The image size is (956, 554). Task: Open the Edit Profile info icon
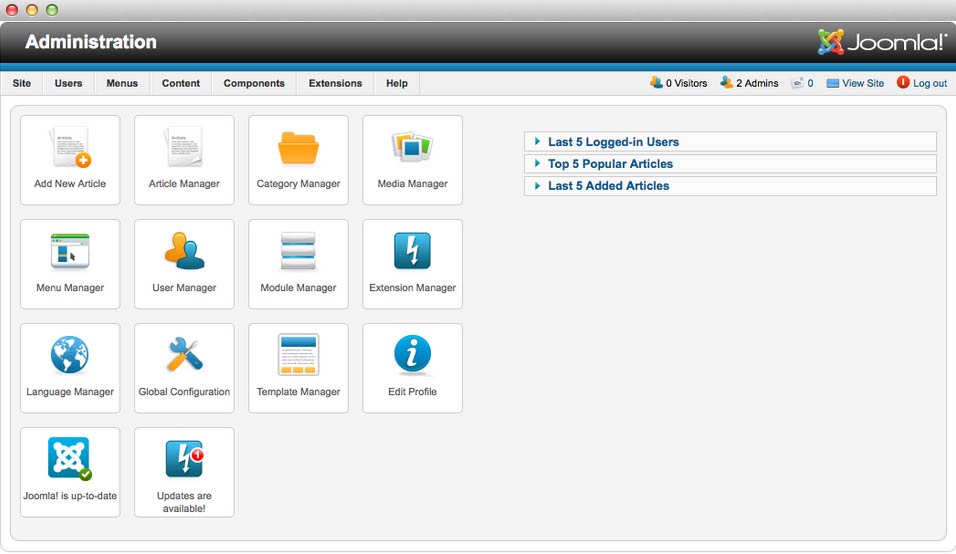pos(412,356)
